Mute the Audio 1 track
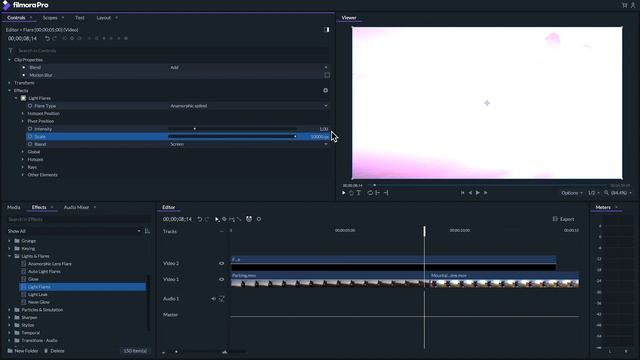 [x=213, y=299]
